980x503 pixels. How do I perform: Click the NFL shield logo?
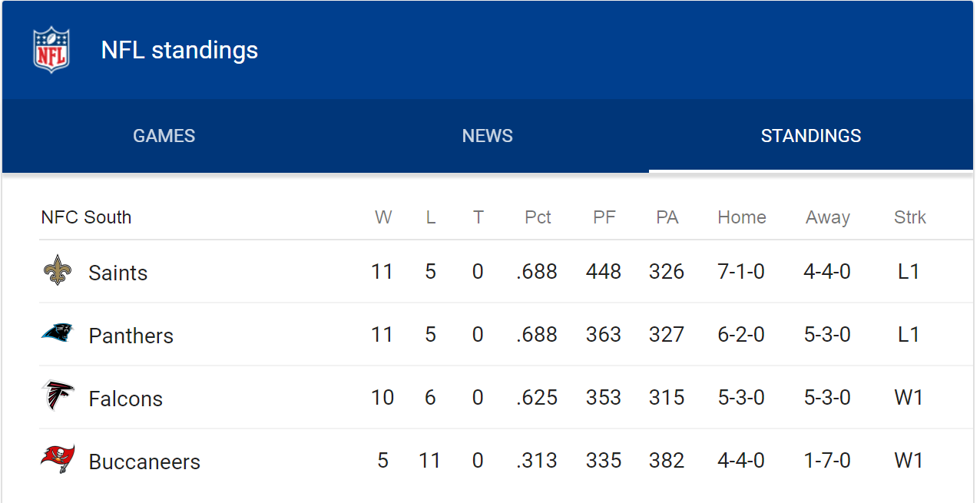pyautogui.click(x=51, y=50)
